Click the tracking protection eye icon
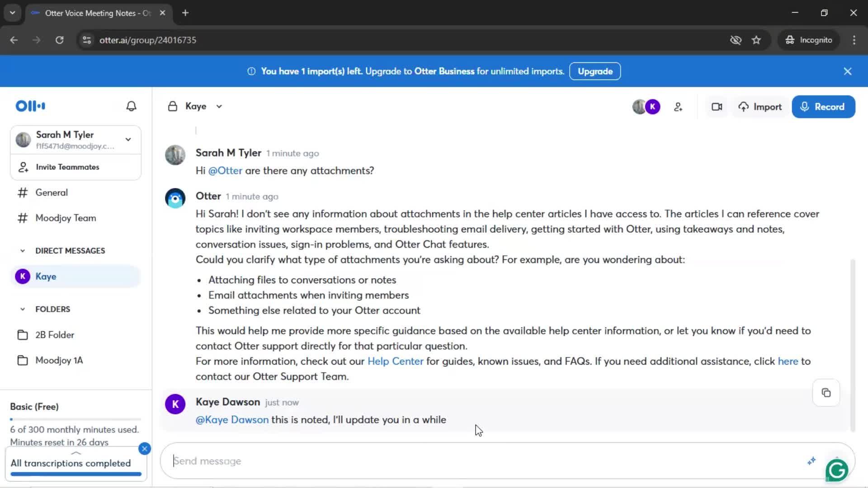 click(x=736, y=40)
